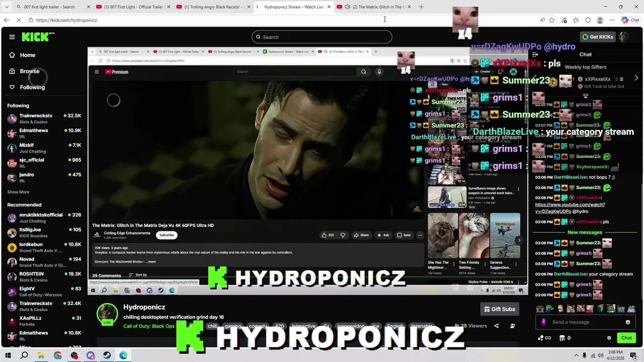Open Trainwreckstv in Following list
Screen dimensions: 644x362
click(44, 118)
